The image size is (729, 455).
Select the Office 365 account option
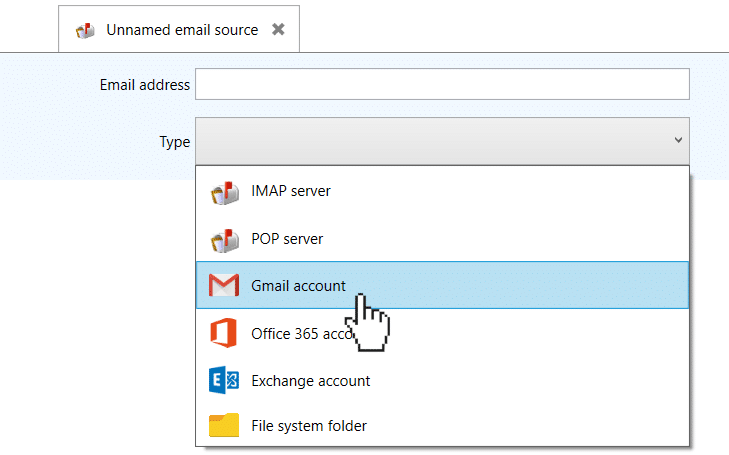(x=442, y=333)
